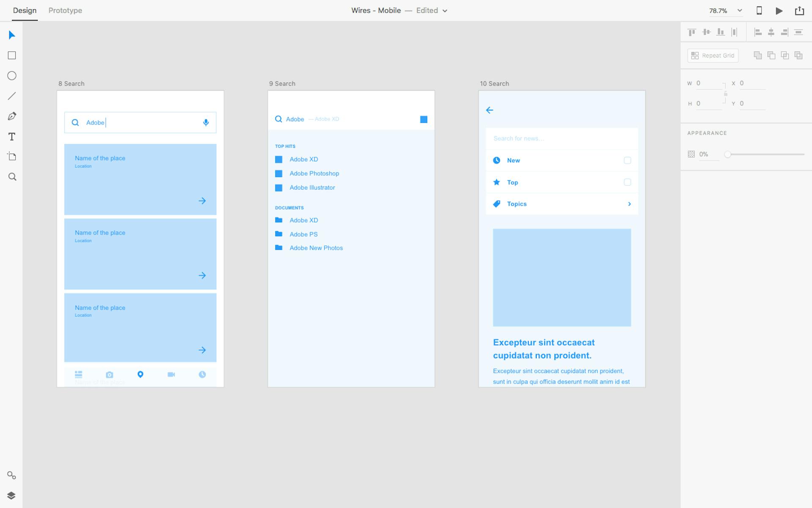Select the Pen tool
Screen dimensions: 812x508
tap(12, 116)
